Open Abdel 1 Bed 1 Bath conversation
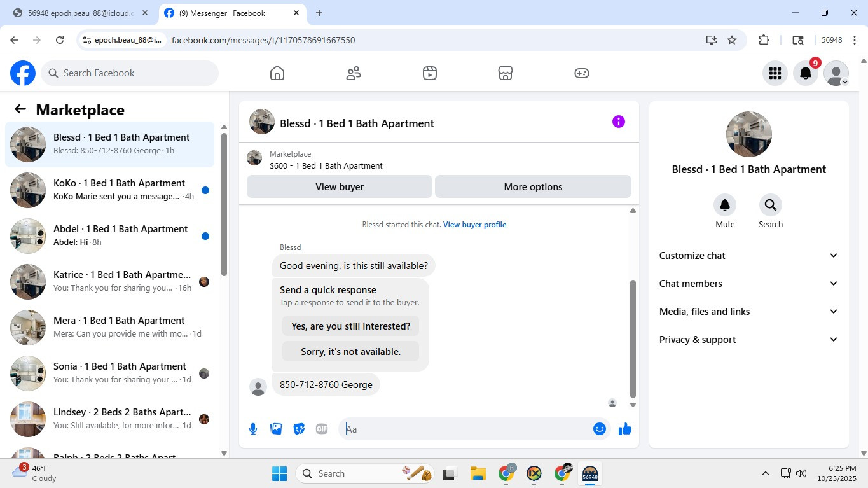 tap(110, 236)
